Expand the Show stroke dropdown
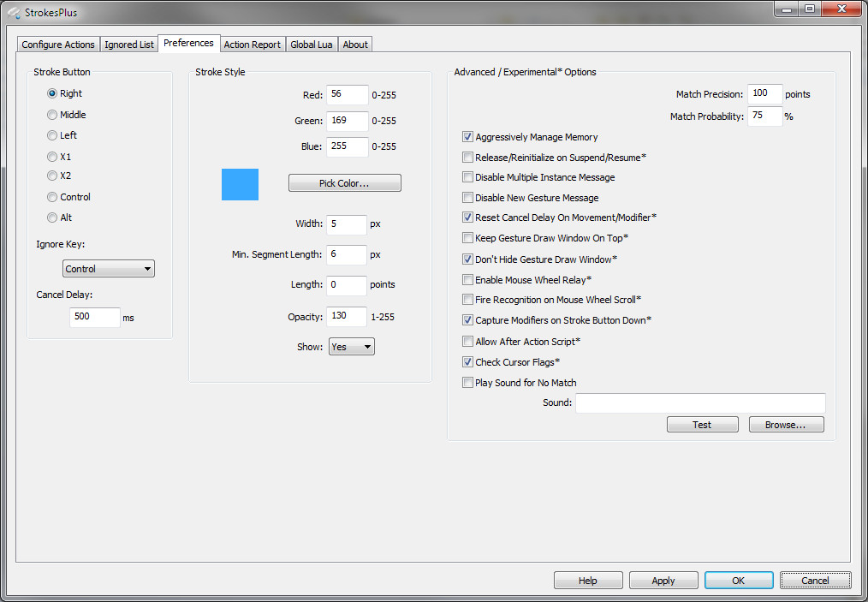Screen dimensions: 868x602 coord(352,347)
